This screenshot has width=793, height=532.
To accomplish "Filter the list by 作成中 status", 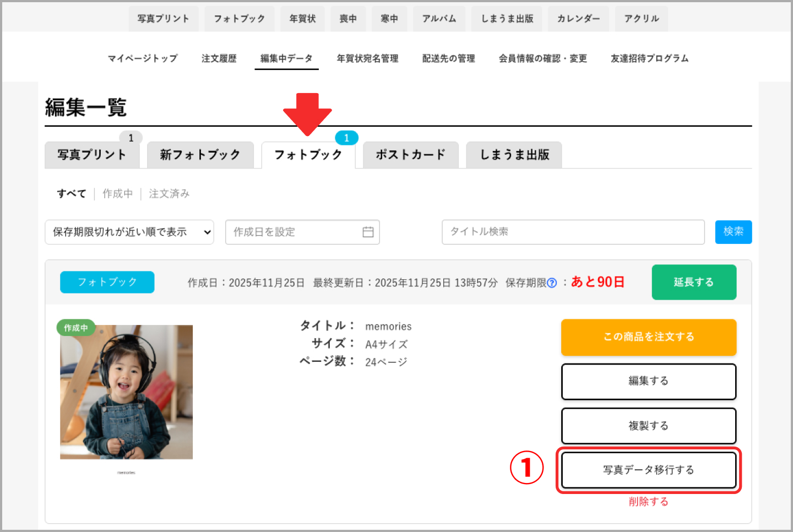I will pos(117,193).
